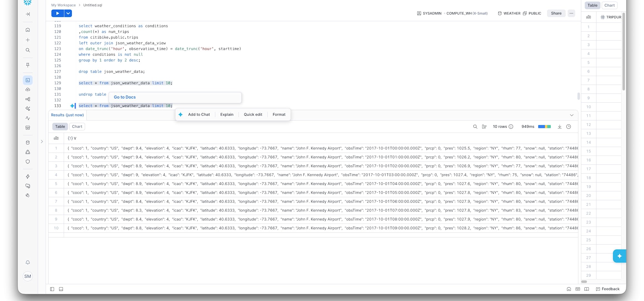This screenshot has width=644, height=301.
Task: Follow the Go to Docs link
Action: click(125, 97)
